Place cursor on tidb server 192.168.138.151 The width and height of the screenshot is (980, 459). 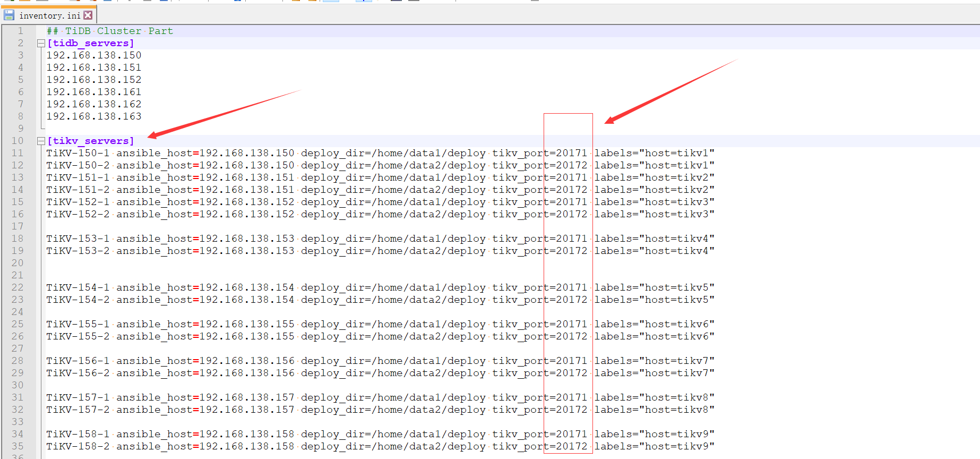pyautogui.click(x=94, y=67)
